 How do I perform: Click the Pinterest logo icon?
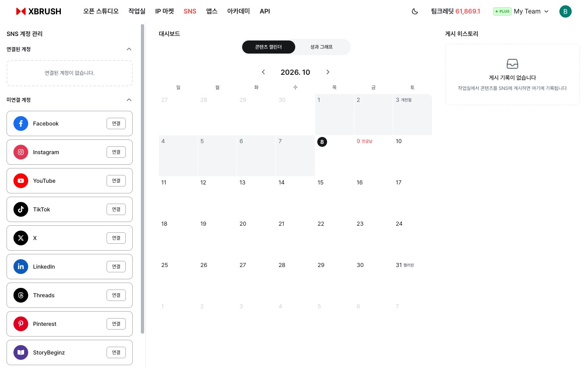pos(21,324)
